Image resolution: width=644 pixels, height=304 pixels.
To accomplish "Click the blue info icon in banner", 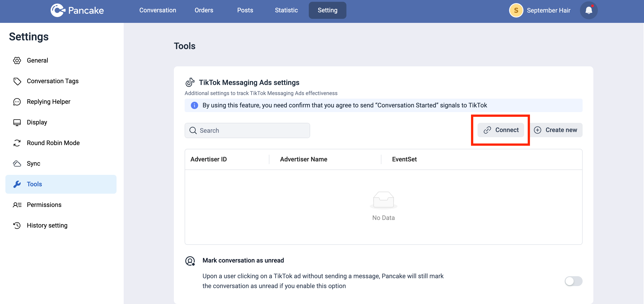I will coord(194,105).
